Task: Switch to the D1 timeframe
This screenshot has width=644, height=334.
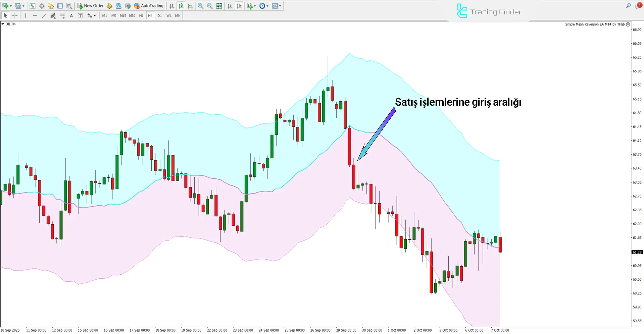Action: coord(159,16)
